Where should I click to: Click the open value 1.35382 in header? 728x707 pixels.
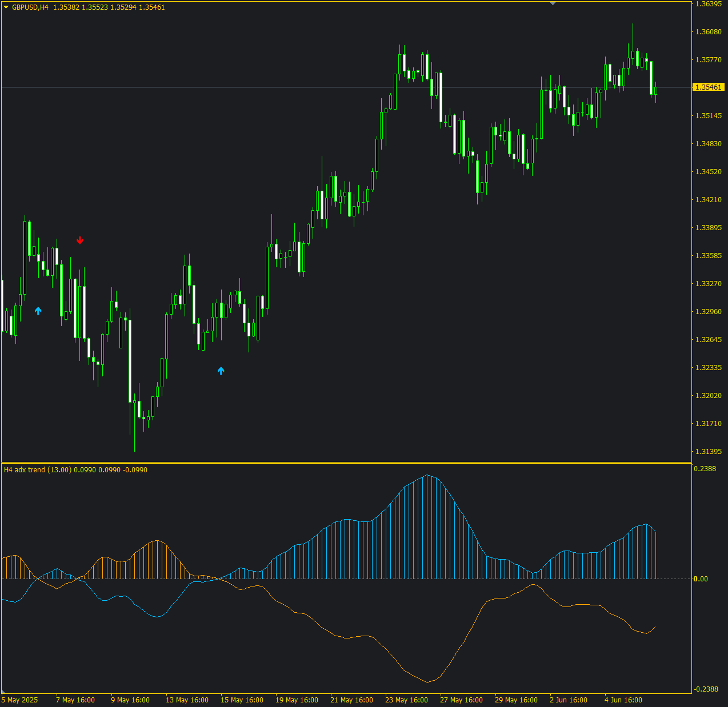click(x=66, y=7)
